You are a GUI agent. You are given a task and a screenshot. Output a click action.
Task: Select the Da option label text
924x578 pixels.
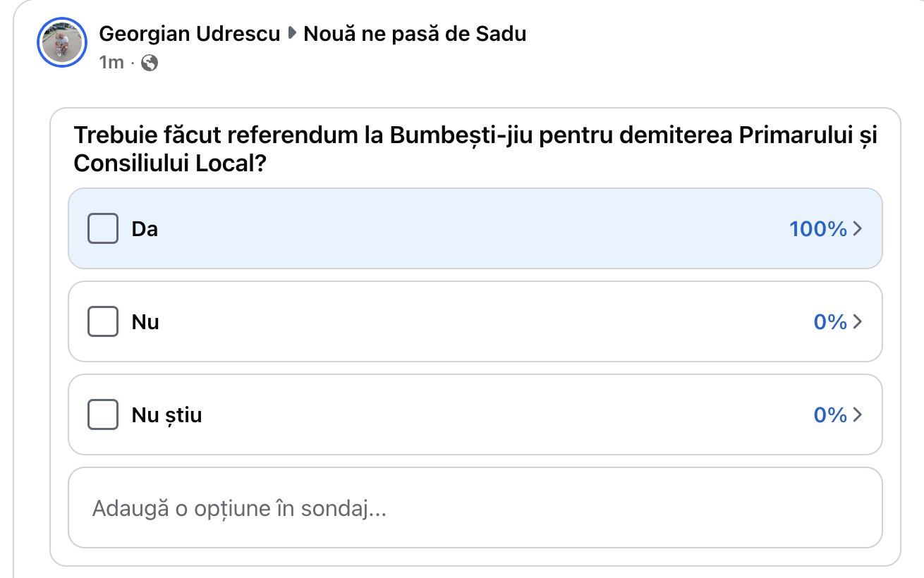click(x=145, y=229)
